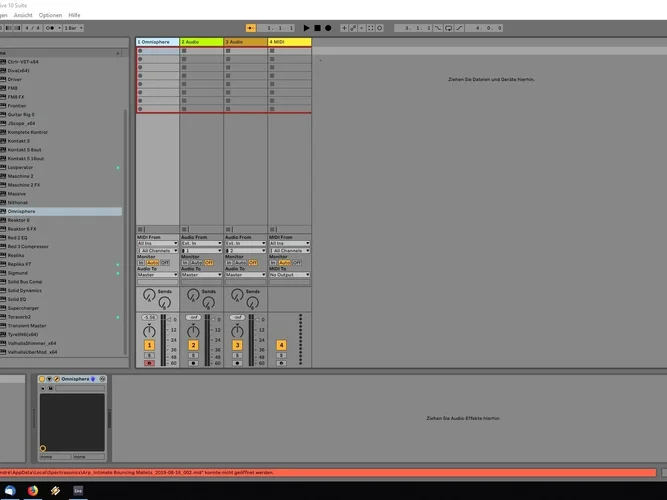
Task: Click the volume fader meter on track 3
Action: click(251, 340)
